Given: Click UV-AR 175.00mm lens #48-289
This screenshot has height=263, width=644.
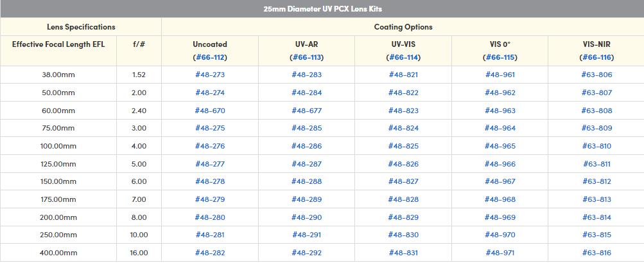Looking at the screenshot, I should [306, 199].
